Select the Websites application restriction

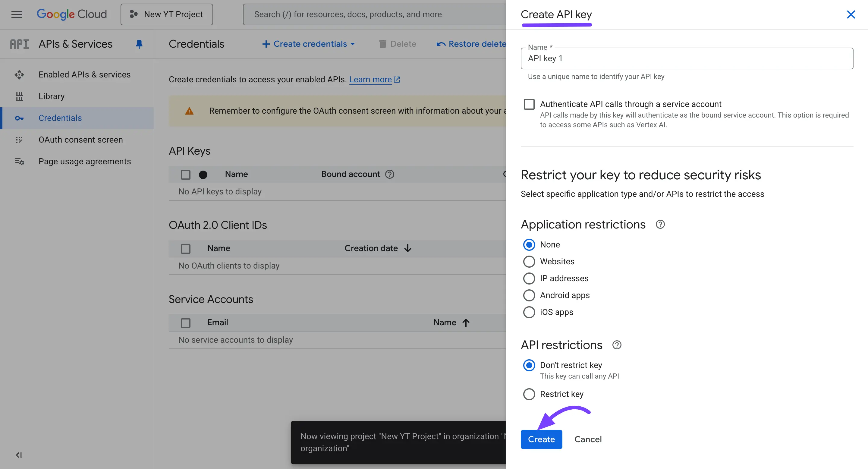[x=529, y=261]
